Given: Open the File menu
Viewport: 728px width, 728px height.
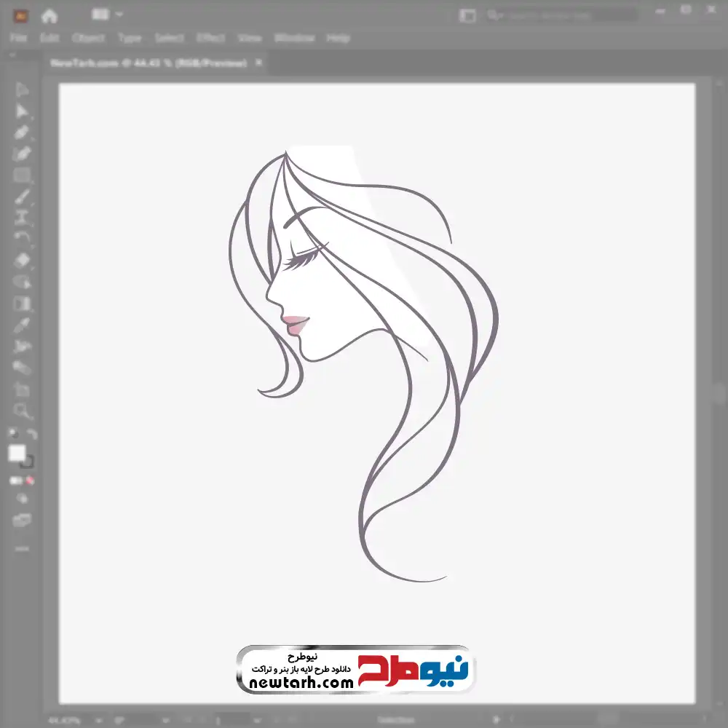Looking at the screenshot, I should tap(19, 38).
